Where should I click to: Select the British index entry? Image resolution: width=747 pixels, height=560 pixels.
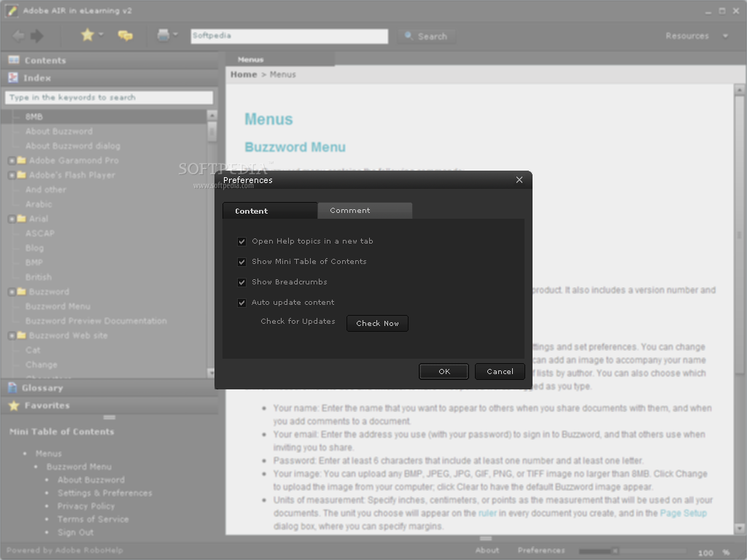pyautogui.click(x=39, y=277)
